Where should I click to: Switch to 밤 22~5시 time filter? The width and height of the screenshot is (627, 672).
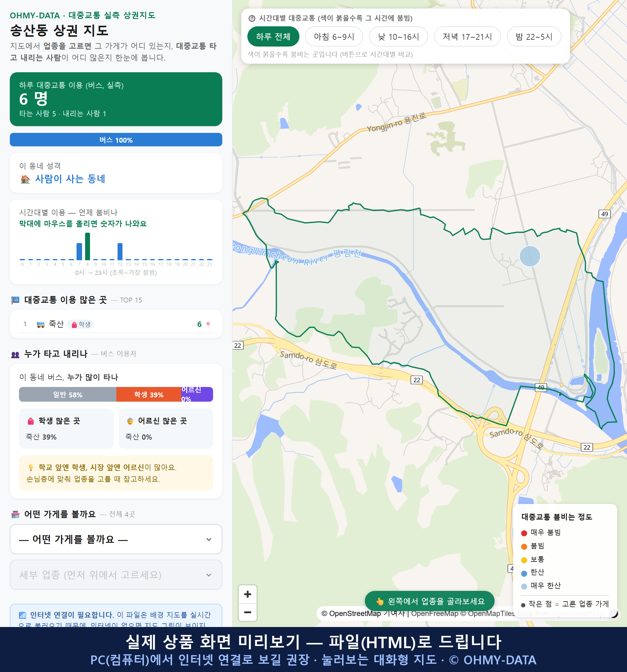[534, 36]
